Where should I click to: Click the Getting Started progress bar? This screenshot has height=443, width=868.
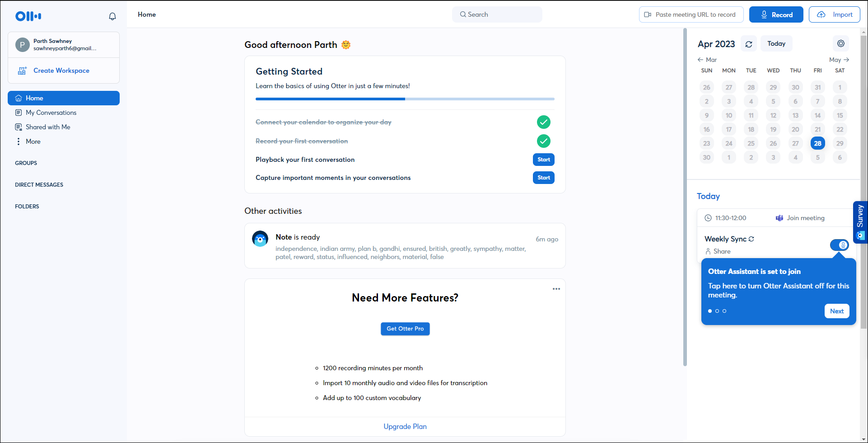[405, 99]
